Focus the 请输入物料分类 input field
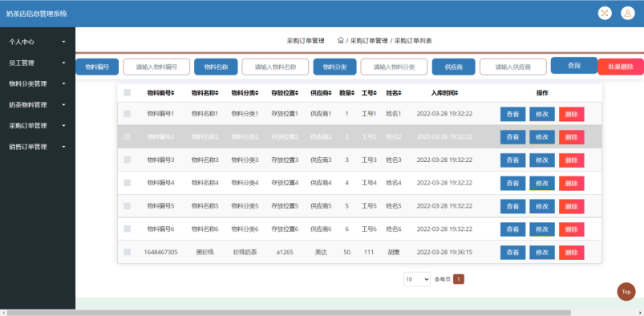Image resolution: width=644 pixels, height=316 pixels. pos(394,67)
